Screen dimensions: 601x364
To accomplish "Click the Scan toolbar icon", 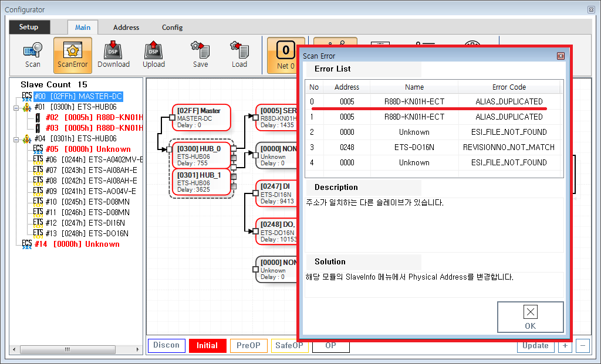I will tap(33, 55).
